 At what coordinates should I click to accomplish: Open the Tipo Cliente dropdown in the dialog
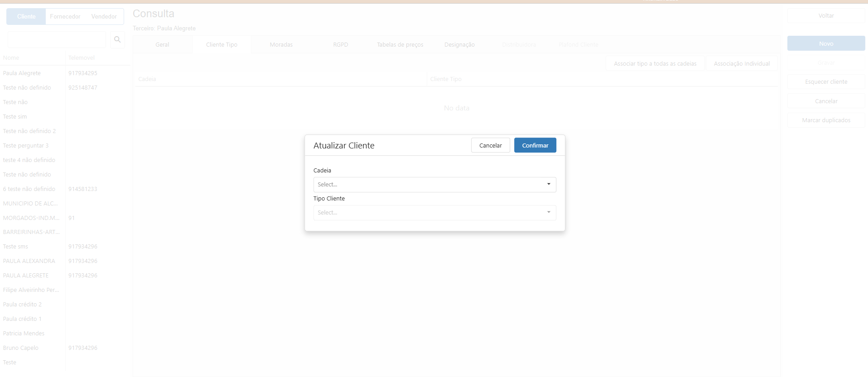point(434,213)
